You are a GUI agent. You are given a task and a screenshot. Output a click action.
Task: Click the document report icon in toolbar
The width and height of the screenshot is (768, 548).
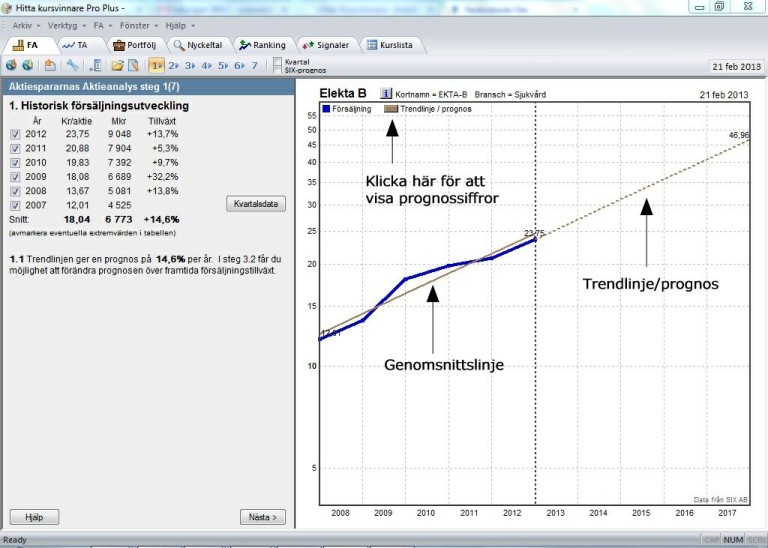(x=132, y=66)
